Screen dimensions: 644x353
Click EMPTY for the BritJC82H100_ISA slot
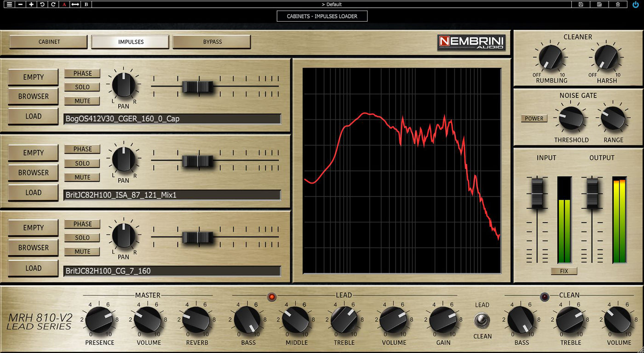pos(33,153)
